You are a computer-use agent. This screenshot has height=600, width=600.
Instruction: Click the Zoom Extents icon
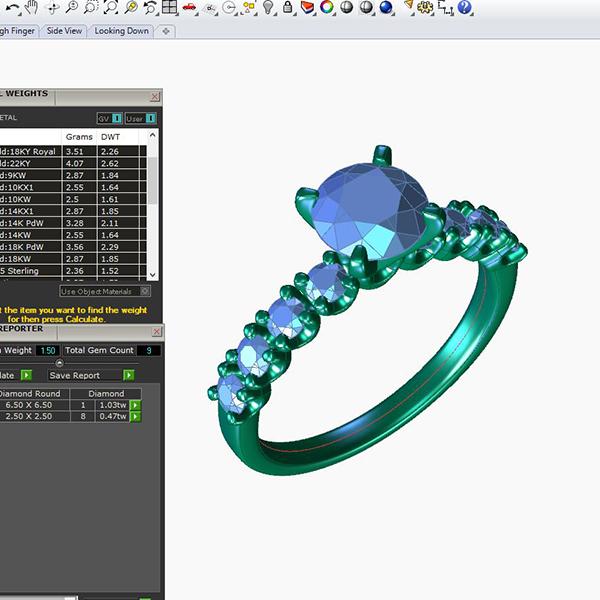point(111,7)
